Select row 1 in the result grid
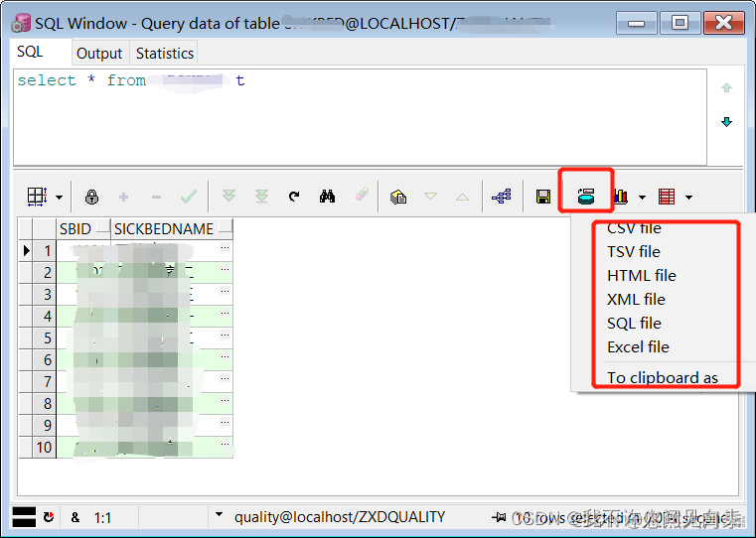The image size is (756, 538). tap(44, 250)
